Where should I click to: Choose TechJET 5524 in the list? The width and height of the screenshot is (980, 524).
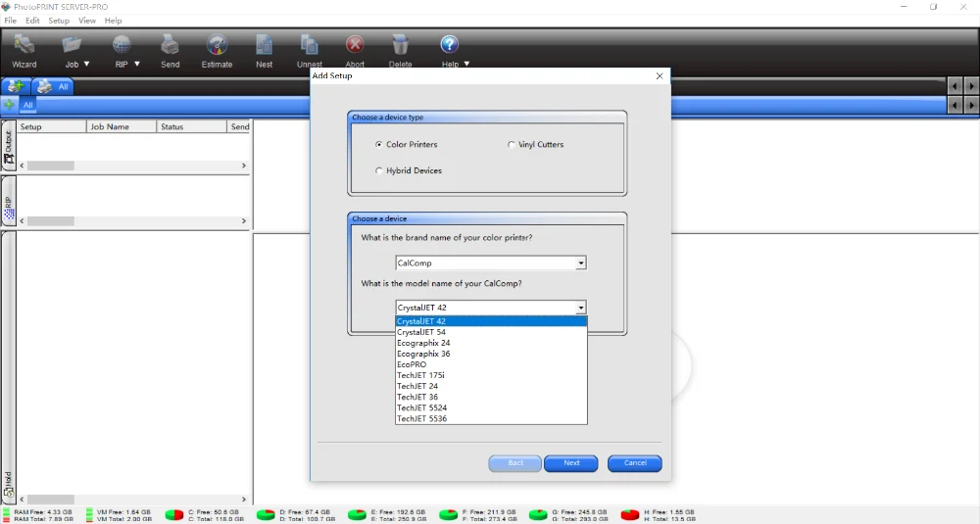click(x=491, y=407)
